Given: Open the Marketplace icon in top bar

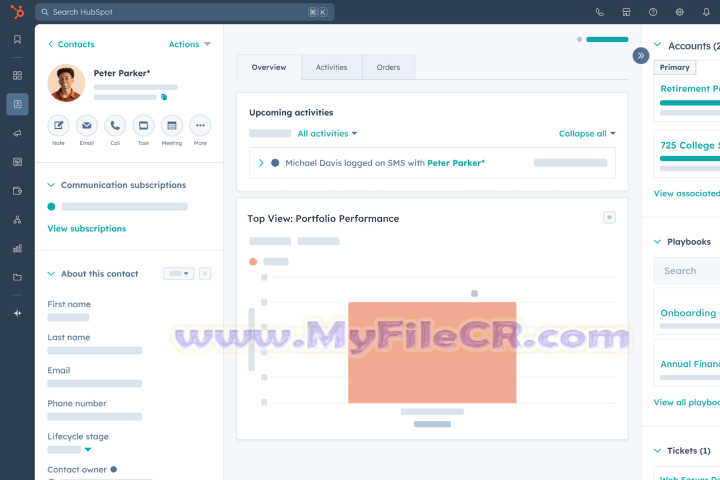Looking at the screenshot, I should click(x=626, y=12).
